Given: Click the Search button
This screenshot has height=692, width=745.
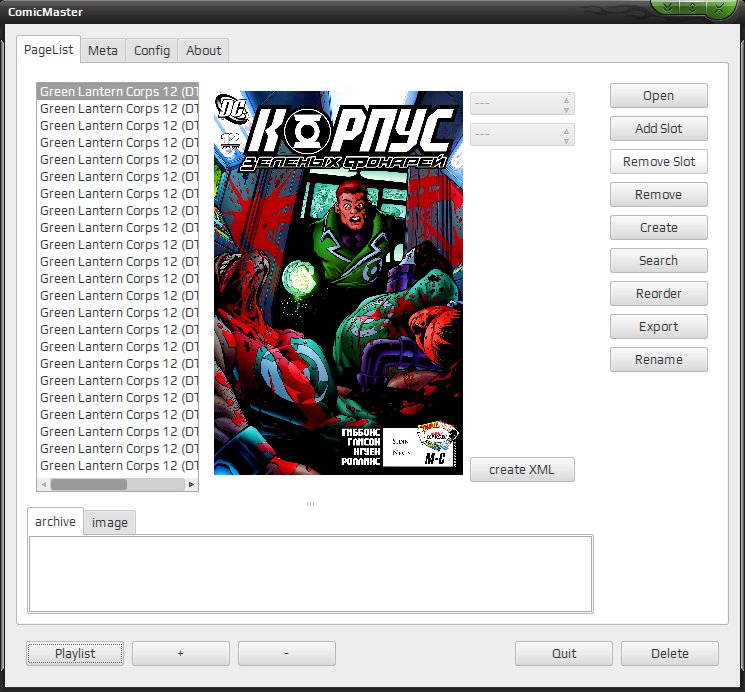Looking at the screenshot, I should [x=659, y=260].
